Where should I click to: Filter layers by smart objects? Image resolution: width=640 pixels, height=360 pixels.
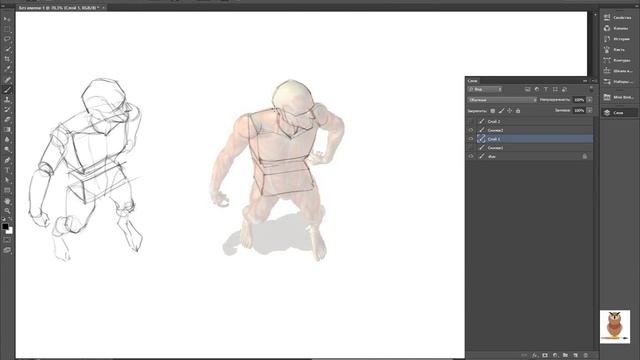(x=564, y=89)
